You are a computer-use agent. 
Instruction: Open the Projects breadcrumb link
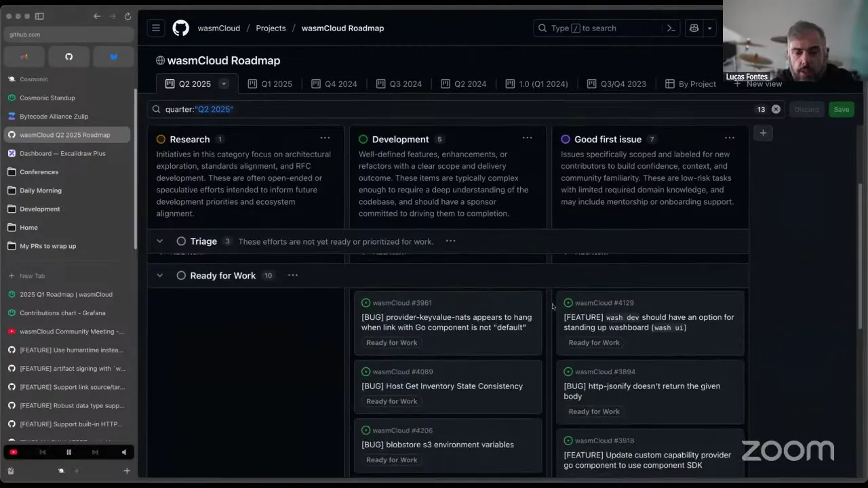[271, 28]
